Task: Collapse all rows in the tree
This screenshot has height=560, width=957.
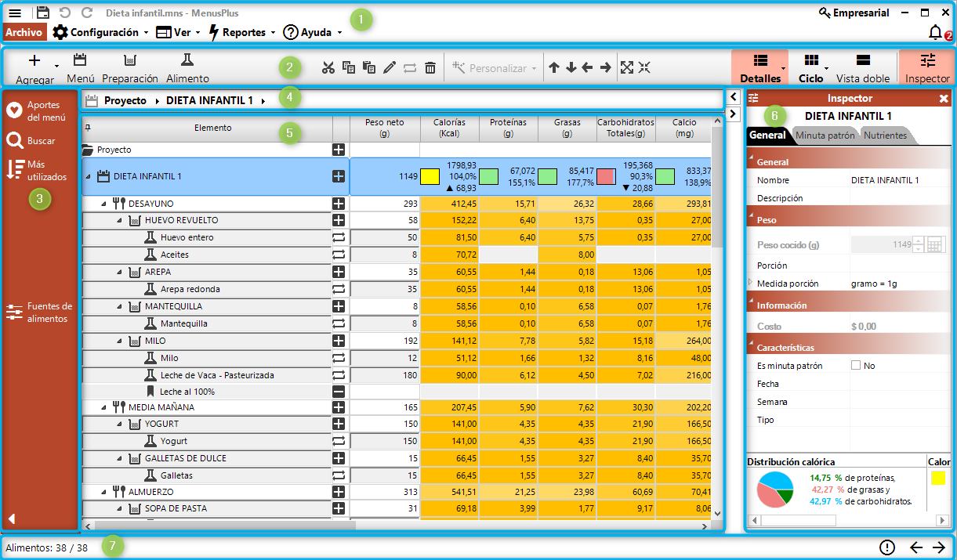Action: pos(644,68)
